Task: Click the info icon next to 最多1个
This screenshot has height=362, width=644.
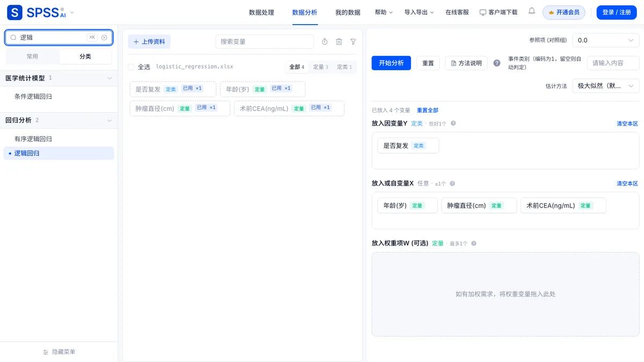Action: coord(474,243)
